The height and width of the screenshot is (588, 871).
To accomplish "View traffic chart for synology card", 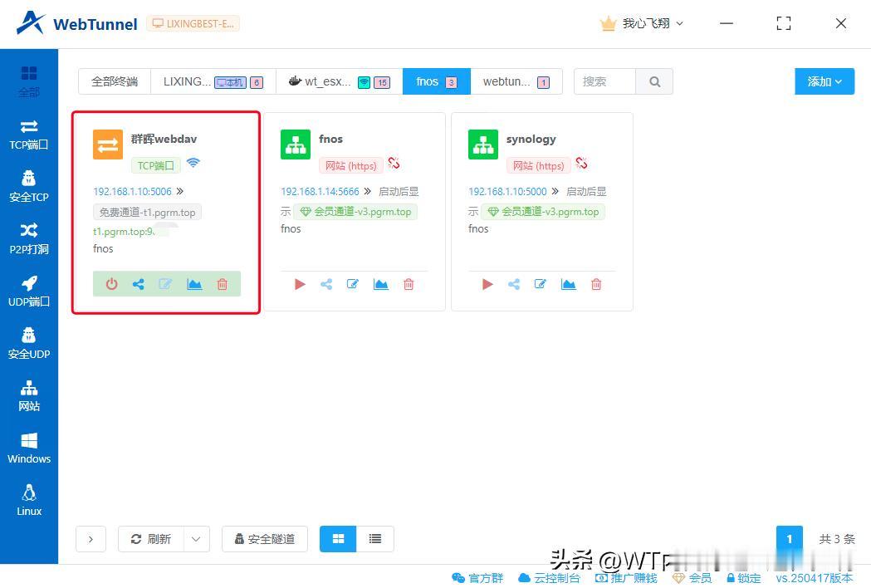I will point(569,284).
